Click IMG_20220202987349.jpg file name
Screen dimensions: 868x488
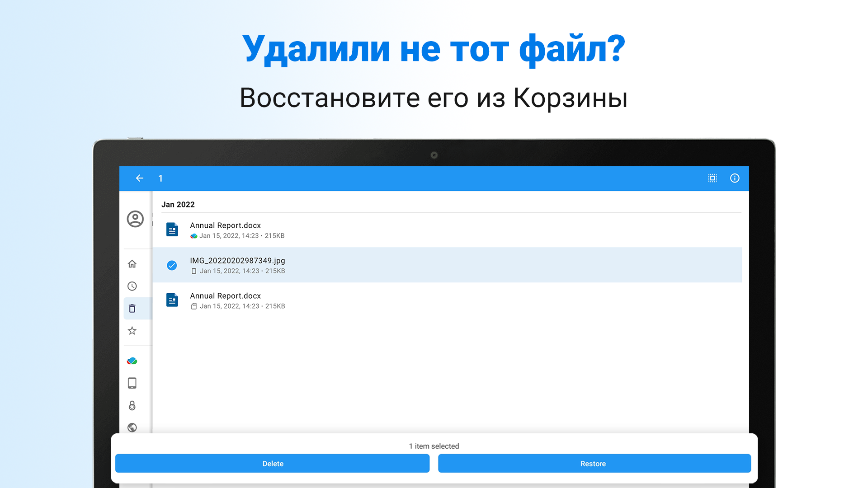tap(237, 261)
